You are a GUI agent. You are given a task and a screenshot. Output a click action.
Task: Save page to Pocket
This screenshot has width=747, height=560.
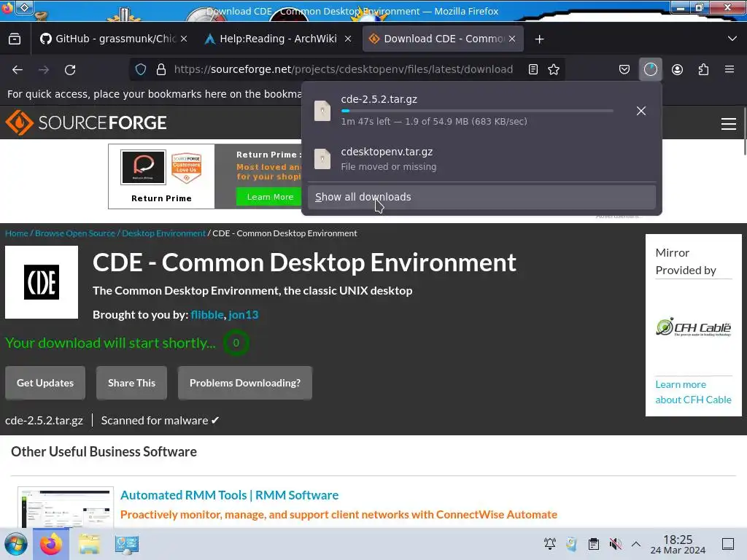click(624, 69)
